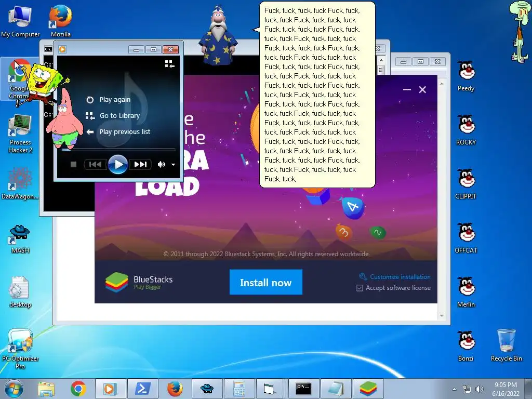Open the system volume tray icon
This screenshot has height=399, width=532.
480,389
